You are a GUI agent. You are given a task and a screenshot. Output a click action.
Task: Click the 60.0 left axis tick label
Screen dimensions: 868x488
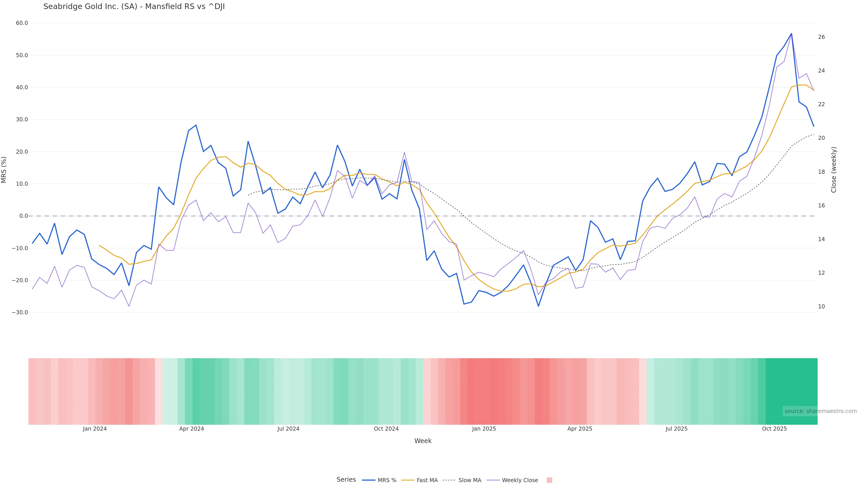pos(22,23)
